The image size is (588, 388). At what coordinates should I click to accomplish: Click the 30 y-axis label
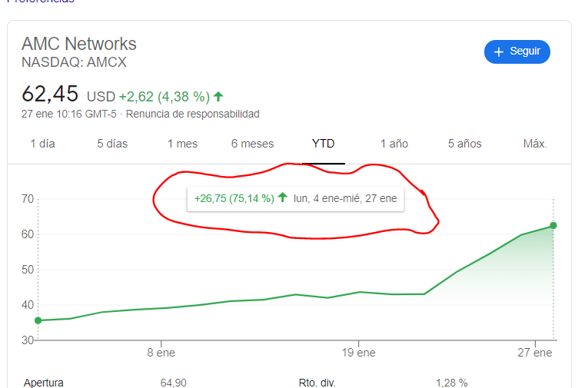pyautogui.click(x=28, y=340)
